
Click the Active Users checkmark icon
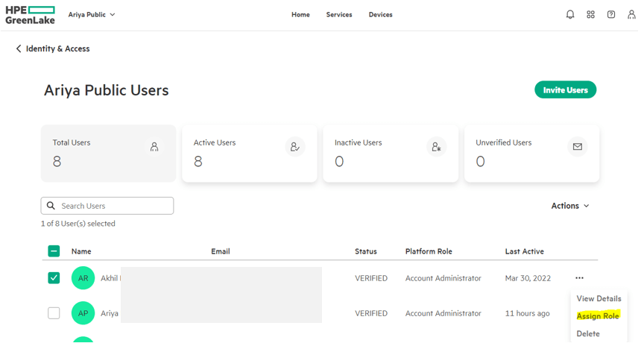pyautogui.click(x=295, y=147)
